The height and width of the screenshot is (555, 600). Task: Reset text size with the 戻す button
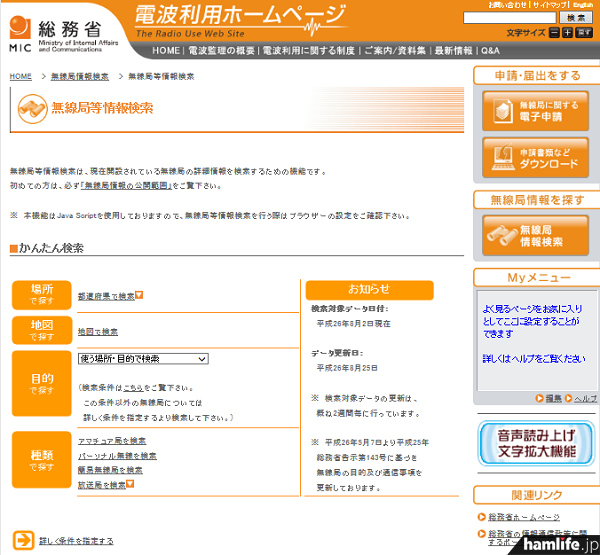pyautogui.click(x=582, y=33)
